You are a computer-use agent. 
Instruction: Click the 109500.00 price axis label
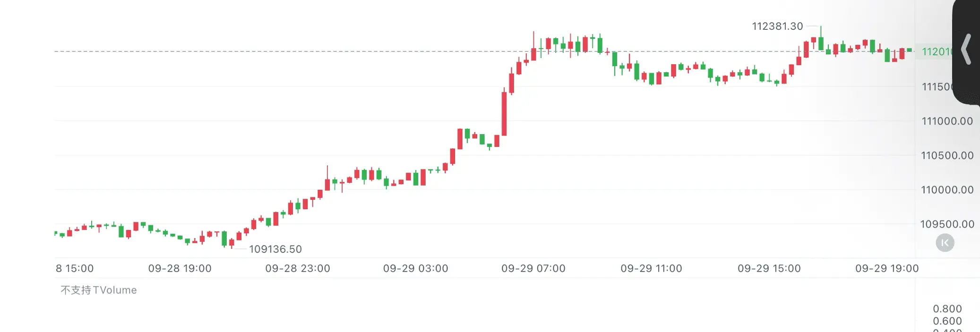coord(947,224)
